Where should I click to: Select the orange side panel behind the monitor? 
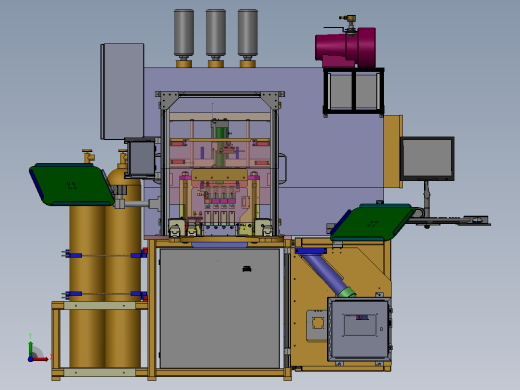coord(393,151)
